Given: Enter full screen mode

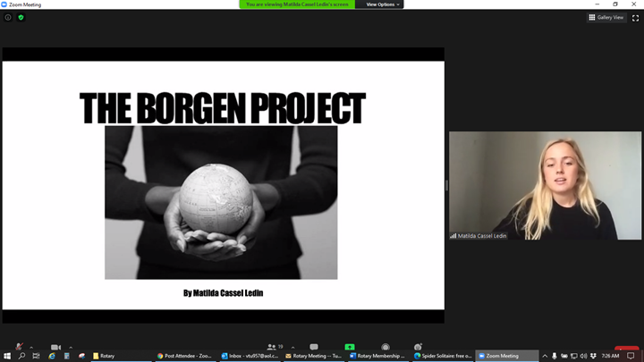Looking at the screenshot, I should 635,18.
